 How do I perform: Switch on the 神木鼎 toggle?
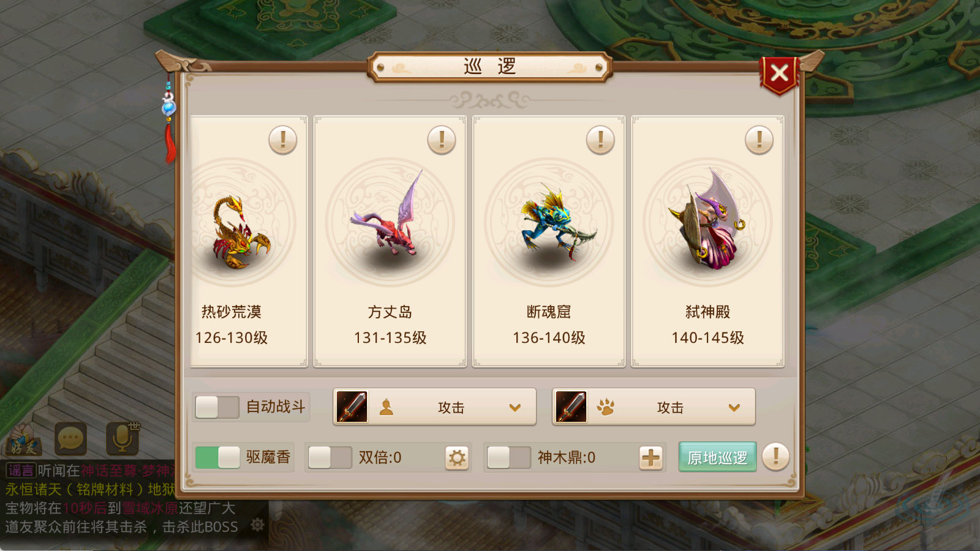click(508, 457)
